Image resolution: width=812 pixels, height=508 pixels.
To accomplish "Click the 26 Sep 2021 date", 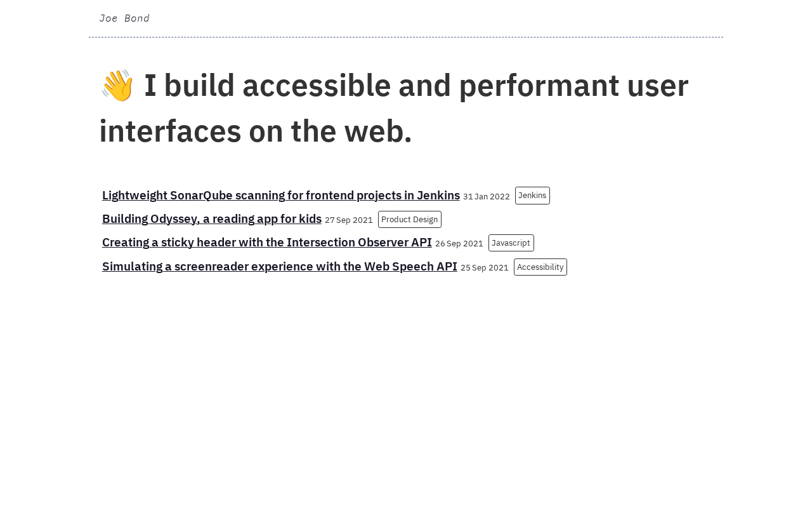I will 459,244.
